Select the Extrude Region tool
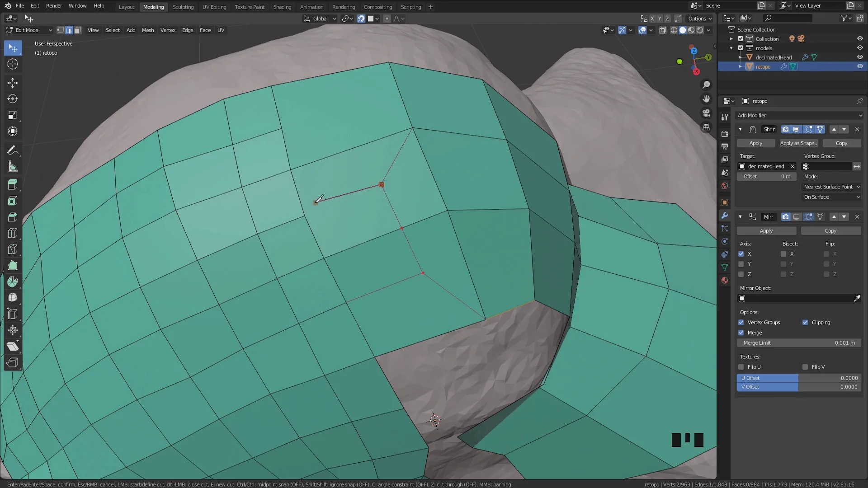This screenshot has height=488, width=868. 13,184
